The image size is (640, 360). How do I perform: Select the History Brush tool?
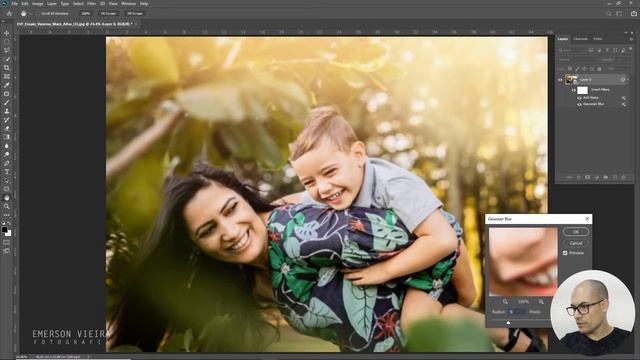pos(7,120)
